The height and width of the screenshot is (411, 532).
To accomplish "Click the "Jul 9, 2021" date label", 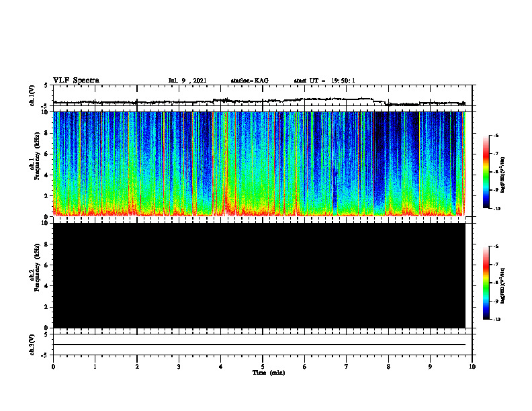I will 187,81.
